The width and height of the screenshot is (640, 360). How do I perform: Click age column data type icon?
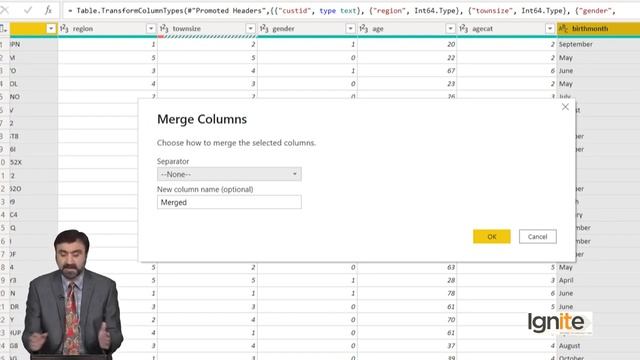point(364,29)
